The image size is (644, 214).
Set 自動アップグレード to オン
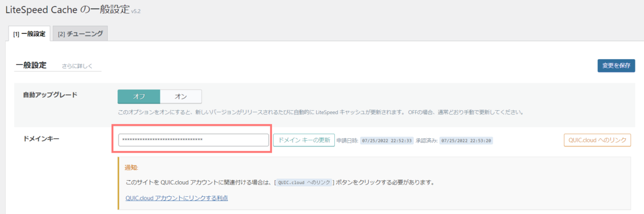click(181, 96)
